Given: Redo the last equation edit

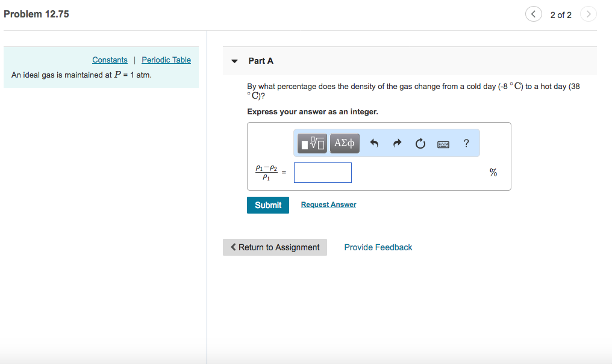Looking at the screenshot, I should click(397, 143).
